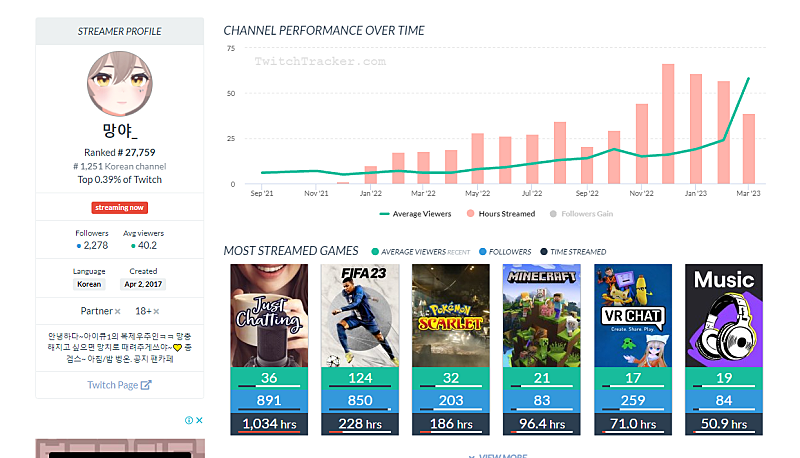Click the ad banner below the profile
Screen dimensions: 800x458
pos(120,448)
